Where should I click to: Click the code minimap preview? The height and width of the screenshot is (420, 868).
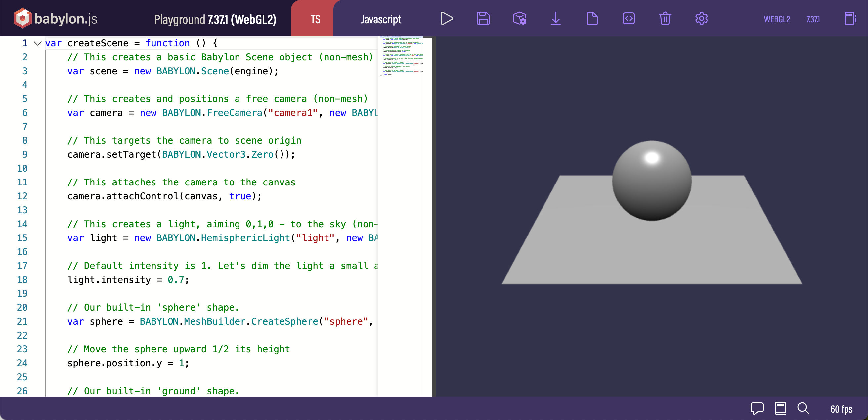pos(402,56)
